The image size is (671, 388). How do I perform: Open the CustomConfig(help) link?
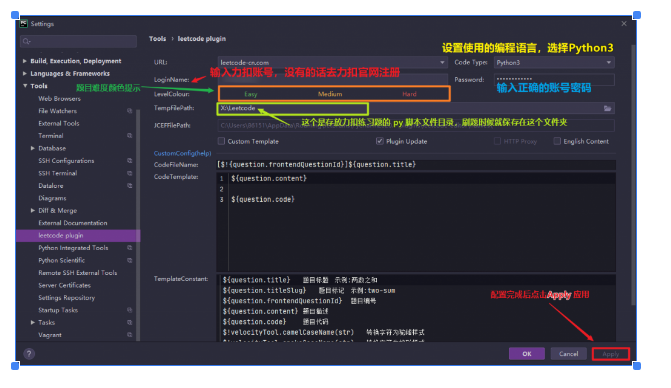point(182,153)
